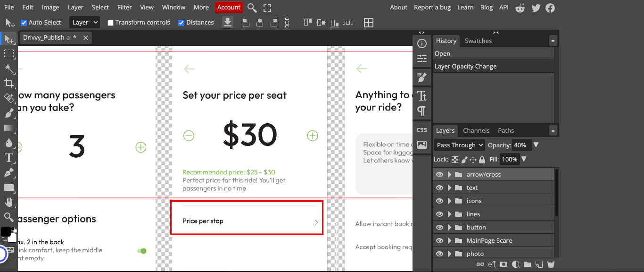The height and width of the screenshot is (272, 644).
Task: Open the Filter menu
Action: point(124,7)
